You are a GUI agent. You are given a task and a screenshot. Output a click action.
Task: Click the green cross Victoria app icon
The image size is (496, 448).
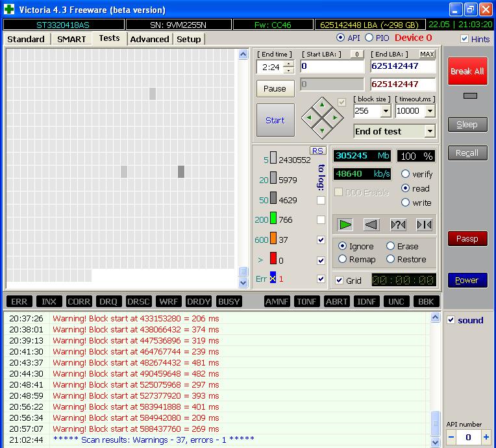(x=9, y=9)
